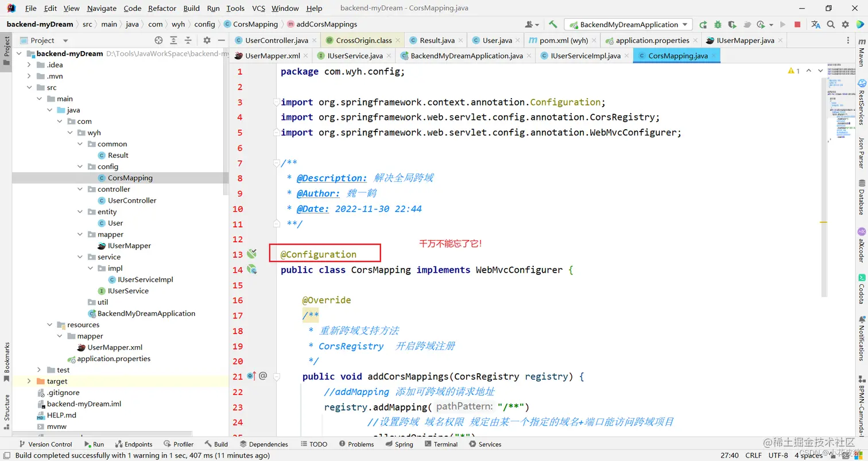Toggle the Version Control tool window
Screen dimensions: 868x461
tap(45, 444)
